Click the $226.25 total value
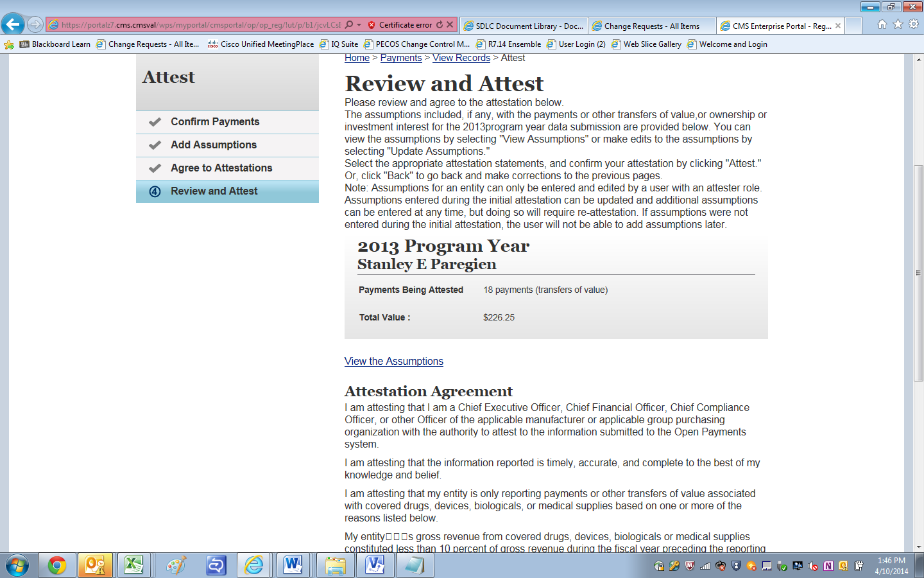924x578 pixels. pos(499,317)
